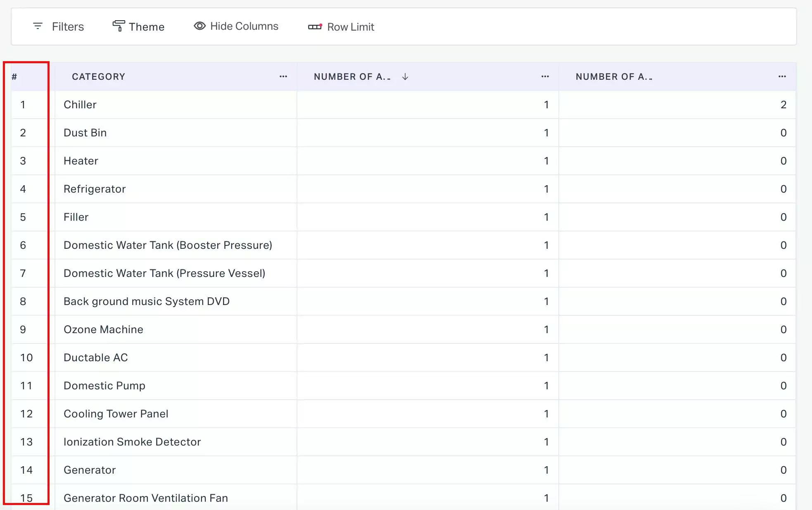Open the last column's three-dot menu
Screen dimensions: 812x510
[782, 76]
